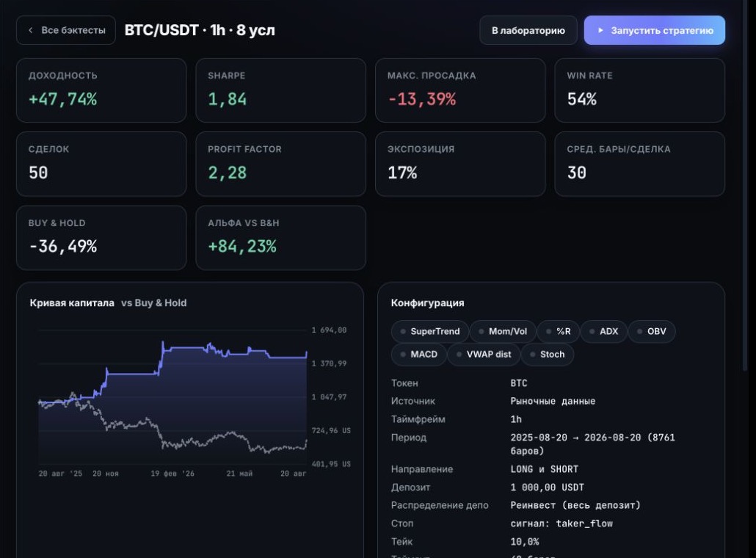
Task: Click the 19 фев '26 date axis label
Action: [x=172, y=474]
